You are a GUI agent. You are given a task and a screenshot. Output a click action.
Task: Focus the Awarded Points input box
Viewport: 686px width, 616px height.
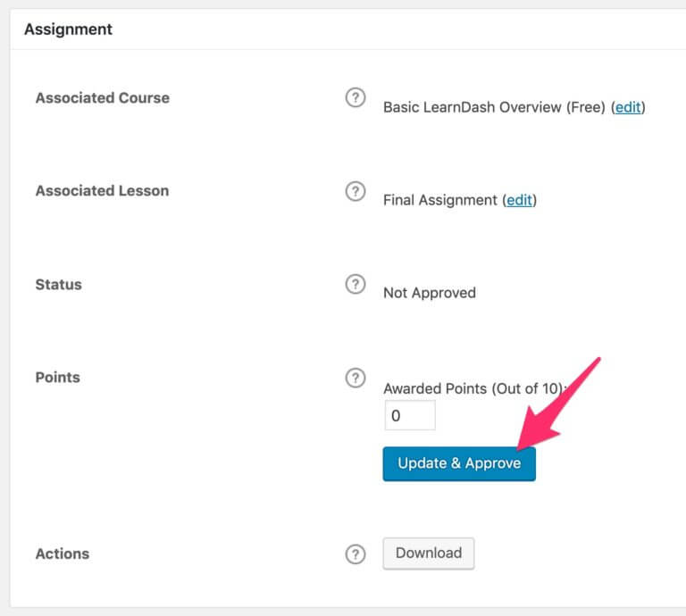click(x=410, y=416)
